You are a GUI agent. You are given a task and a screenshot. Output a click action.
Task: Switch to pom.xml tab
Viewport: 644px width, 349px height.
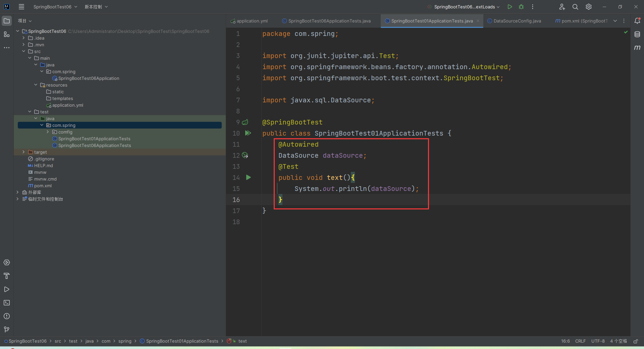(x=581, y=21)
